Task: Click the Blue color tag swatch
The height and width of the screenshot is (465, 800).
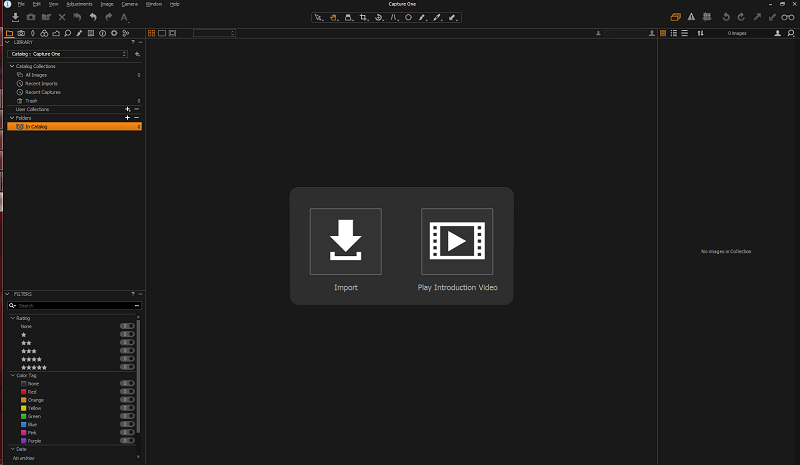Action: tap(23, 425)
